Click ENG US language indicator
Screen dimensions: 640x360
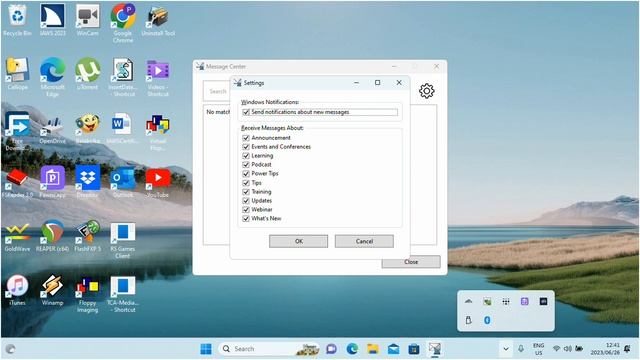(538, 349)
